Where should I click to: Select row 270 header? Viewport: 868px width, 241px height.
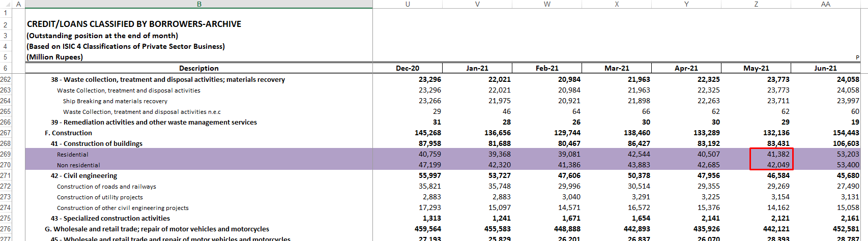(x=6, y=165)
